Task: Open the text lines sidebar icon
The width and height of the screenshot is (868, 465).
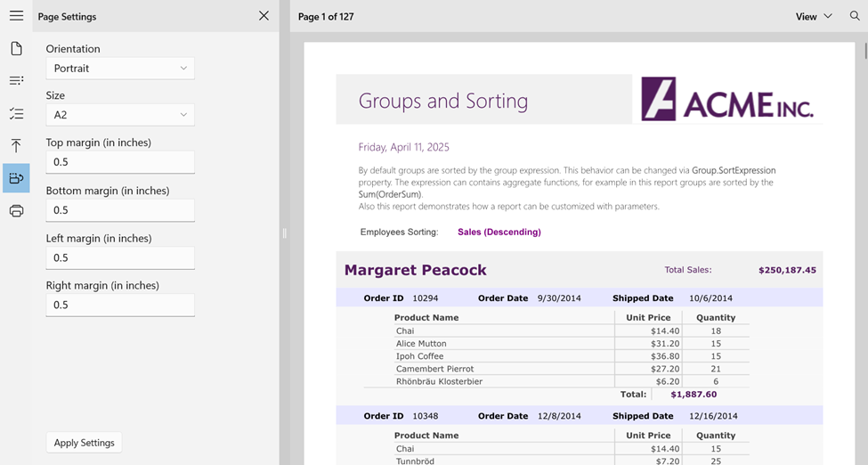Action: coord(16,81)
